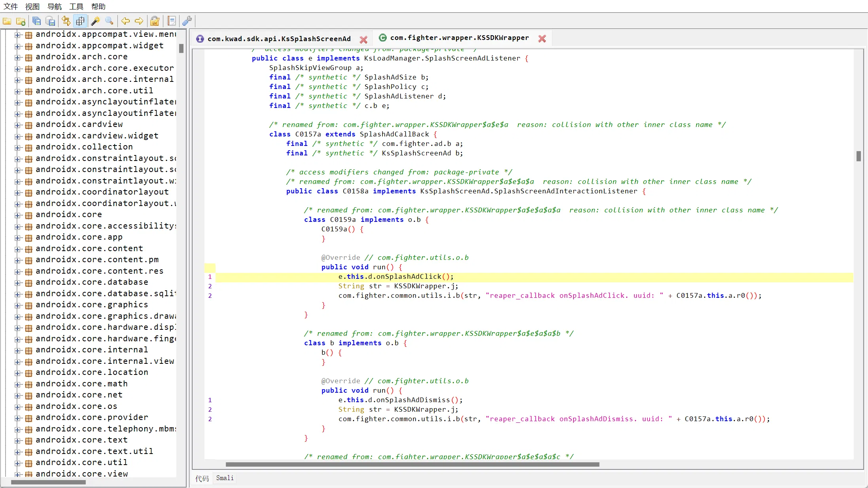This screenshot has height=488, width=868.
Task: Select androidx.core.net tree row
Action: point(79,395)
